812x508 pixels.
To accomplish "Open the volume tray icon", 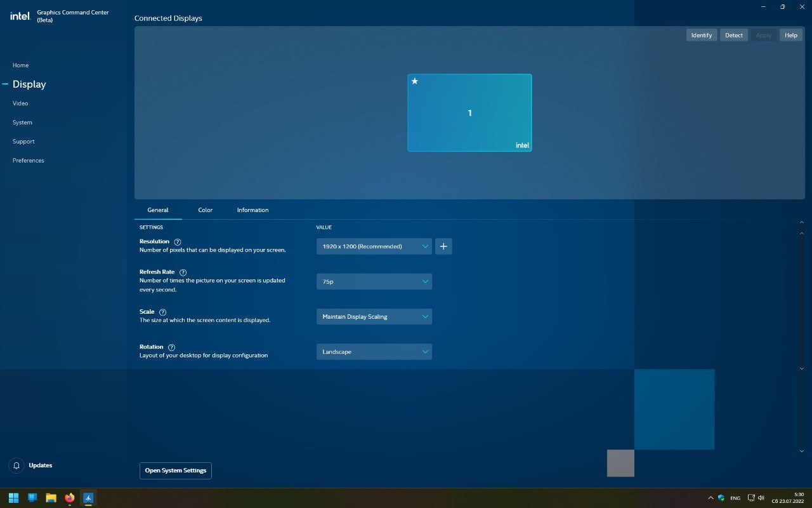I will pyautogui.click(x=761, y=498).
